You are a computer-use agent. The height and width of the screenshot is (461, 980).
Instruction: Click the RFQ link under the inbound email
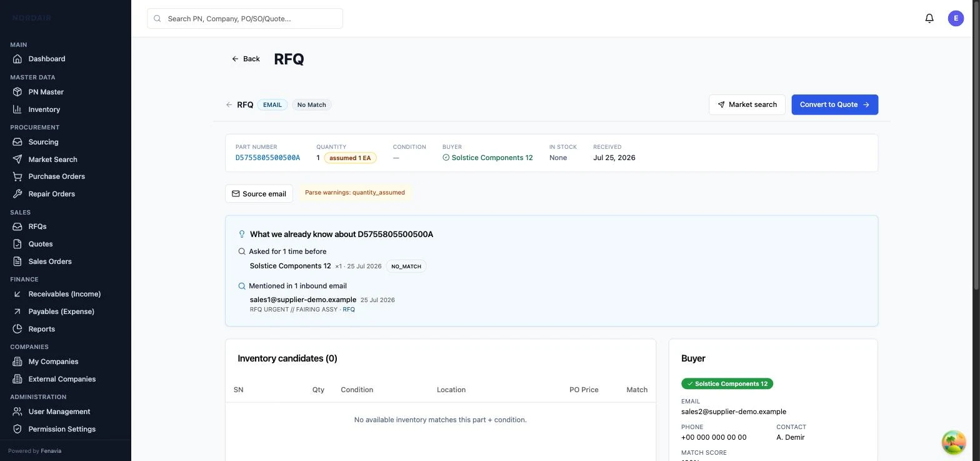coord(349,310)
